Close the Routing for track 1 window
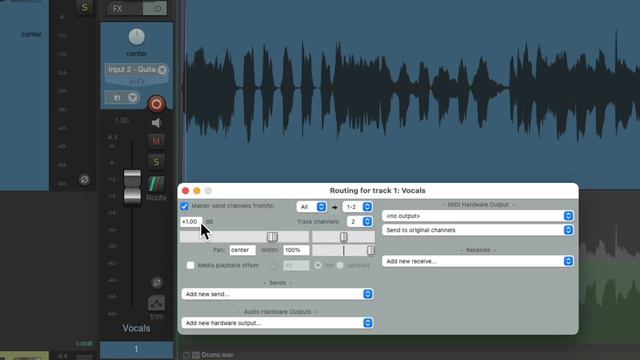 (x=186, y=191)
